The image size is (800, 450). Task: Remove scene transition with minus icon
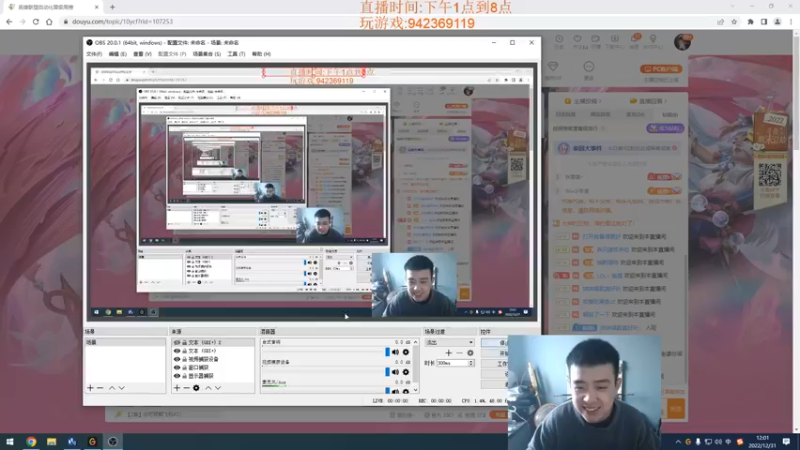(459, 353)
